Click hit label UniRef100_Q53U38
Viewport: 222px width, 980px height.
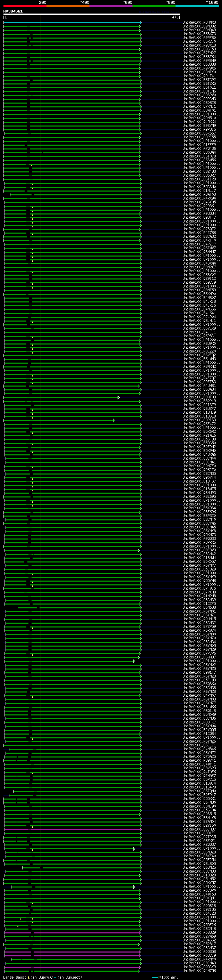click(199, 64)
